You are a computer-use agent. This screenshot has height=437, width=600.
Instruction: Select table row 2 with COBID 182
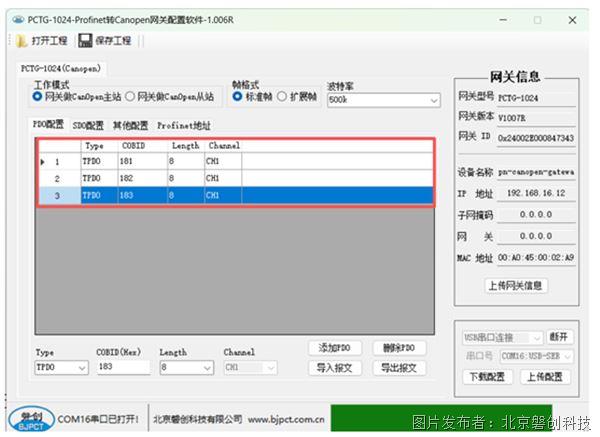[x=236, y=178]
